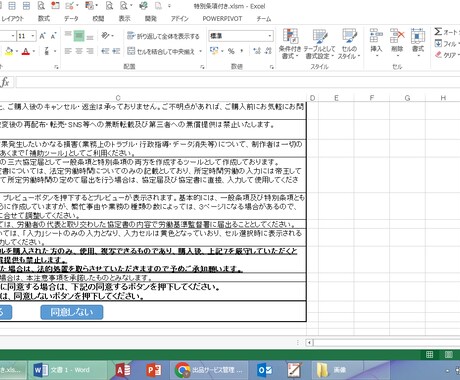Apply the red font color A

coord(26,51)
